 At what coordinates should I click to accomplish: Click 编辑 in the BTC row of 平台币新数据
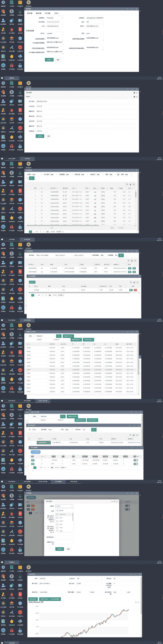coord(33,464)
